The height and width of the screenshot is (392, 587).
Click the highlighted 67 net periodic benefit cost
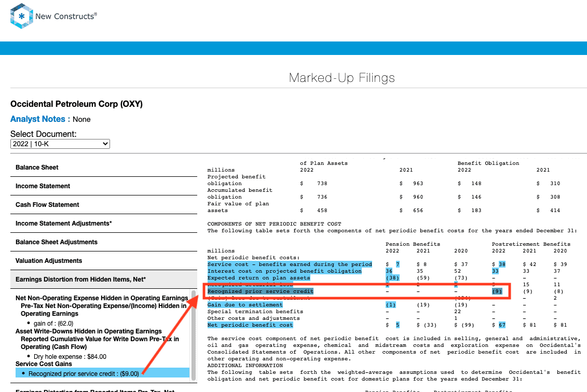[x=502, y=325]
